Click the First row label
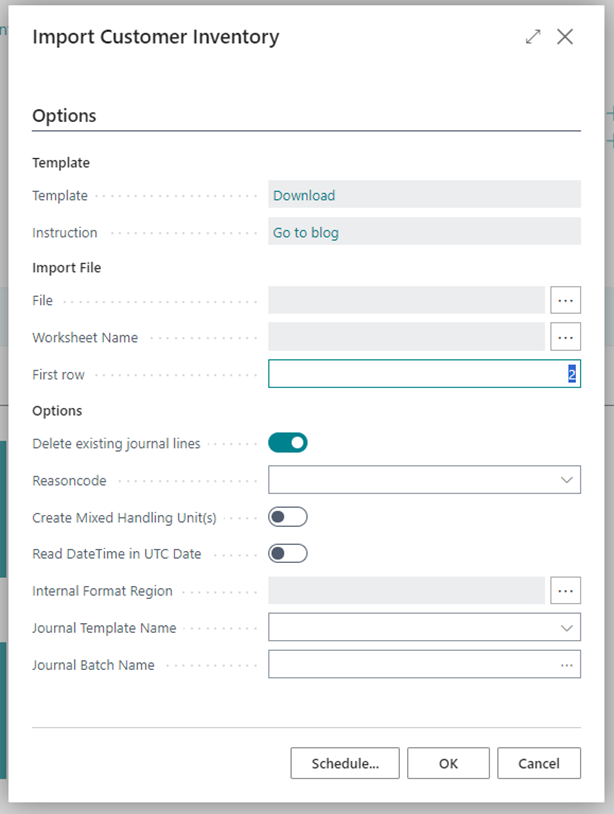614x814 pixels. click(58, 374)
